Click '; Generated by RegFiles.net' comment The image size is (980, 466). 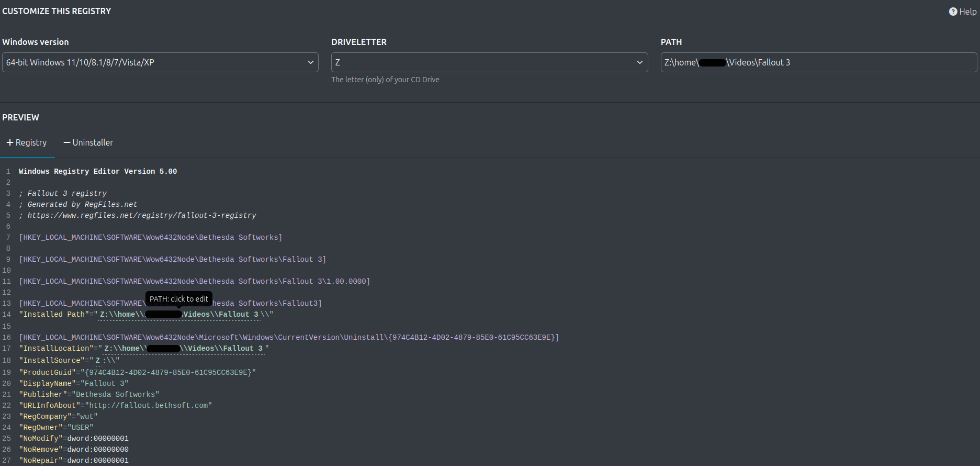click(78, 204)
